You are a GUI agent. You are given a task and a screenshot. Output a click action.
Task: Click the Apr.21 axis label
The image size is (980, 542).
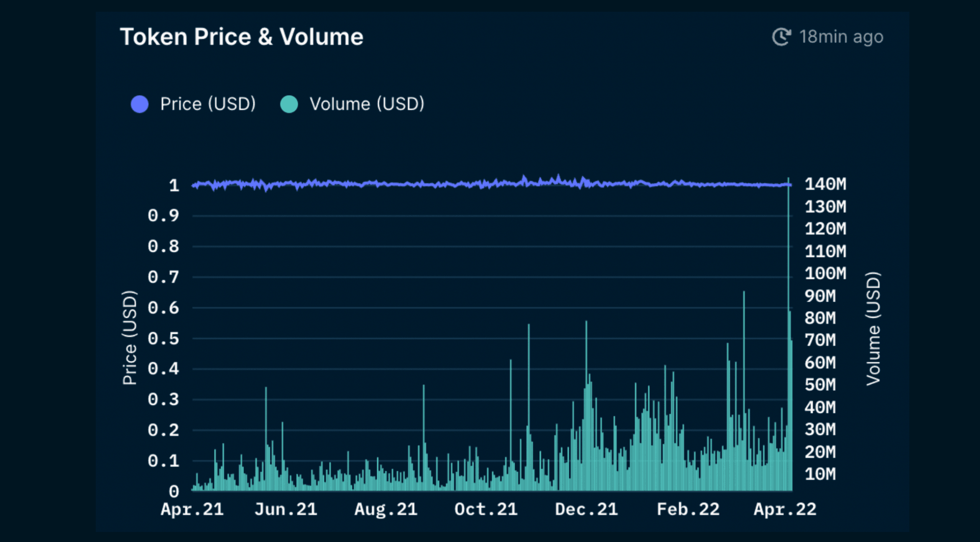pyautogui.click(x=192, y=509)
